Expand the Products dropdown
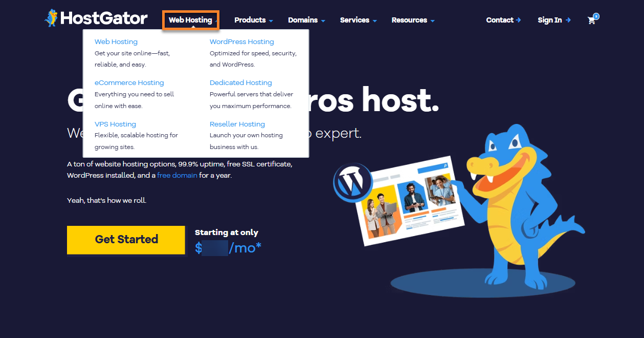The image size is (644, 338). (253, 20)
